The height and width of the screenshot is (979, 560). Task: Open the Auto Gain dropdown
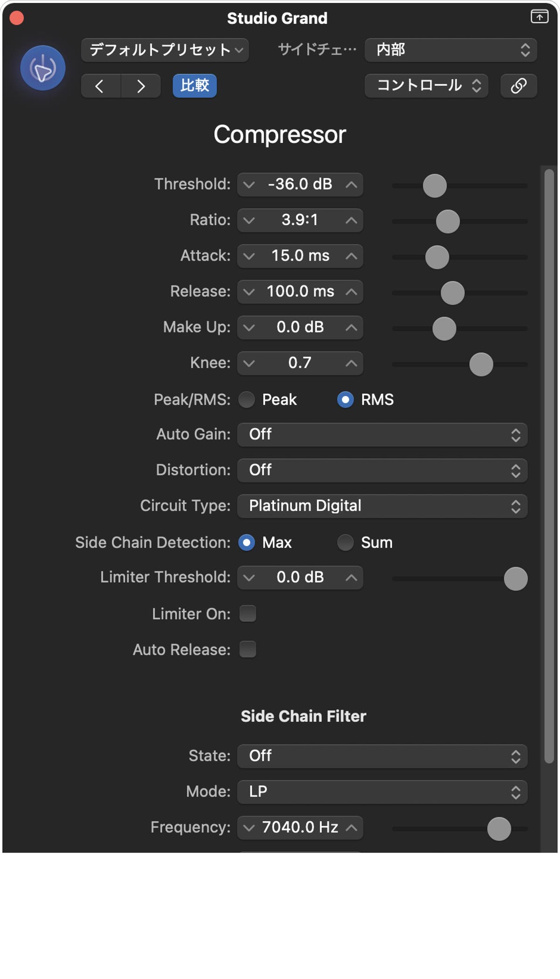(382, 435)
